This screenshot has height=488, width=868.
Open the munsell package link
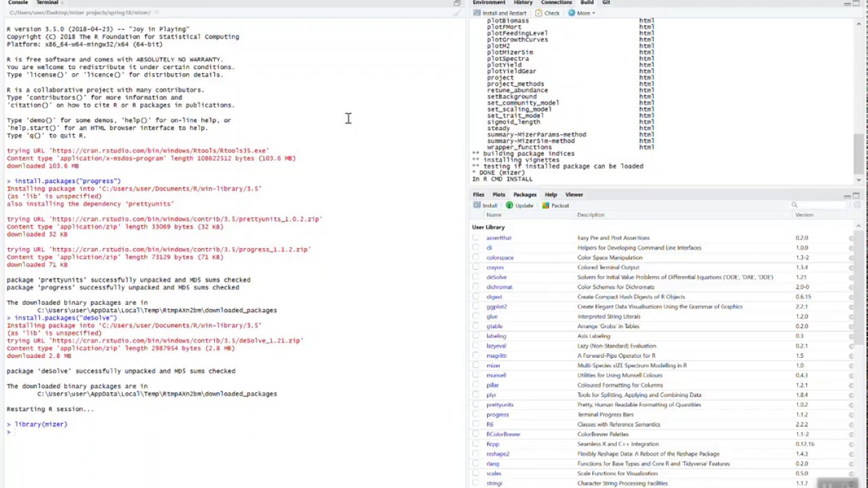pyautogui.click(x=496, y=375)
